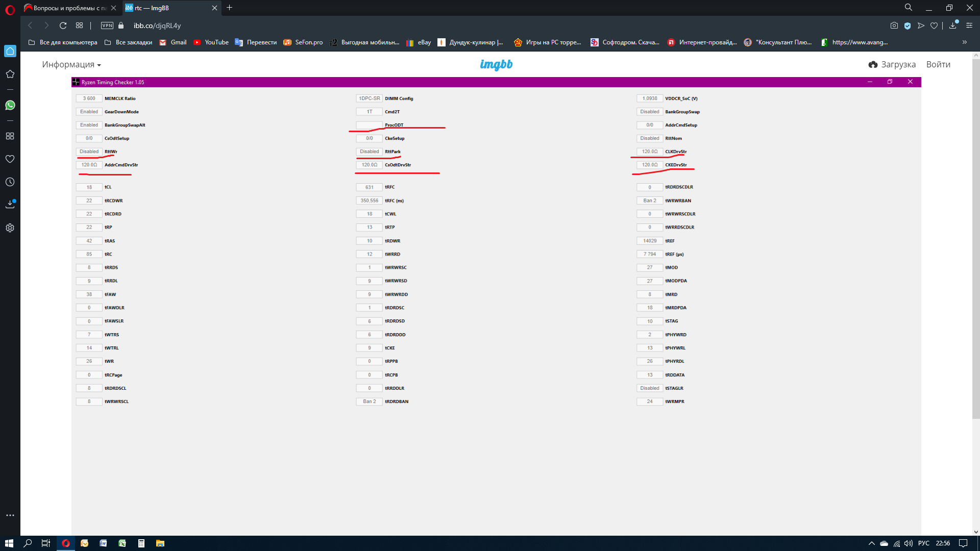Toggle the VPN badge in address bar
The image size is (980, 551).
click(107, 26)
